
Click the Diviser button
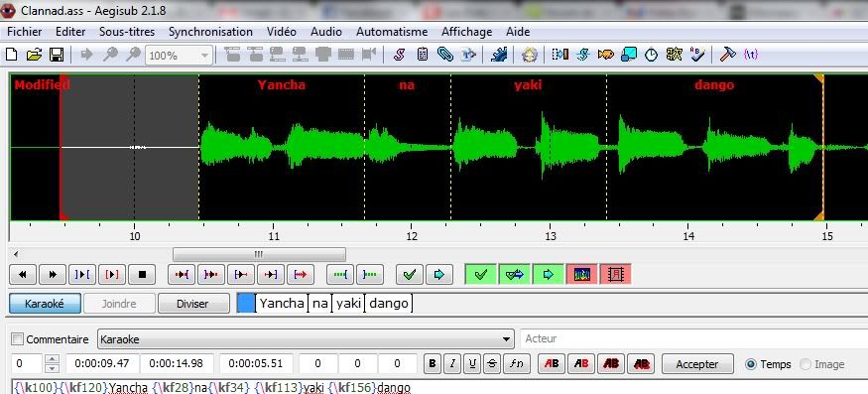pyautogui.click(x=193, y=304)
